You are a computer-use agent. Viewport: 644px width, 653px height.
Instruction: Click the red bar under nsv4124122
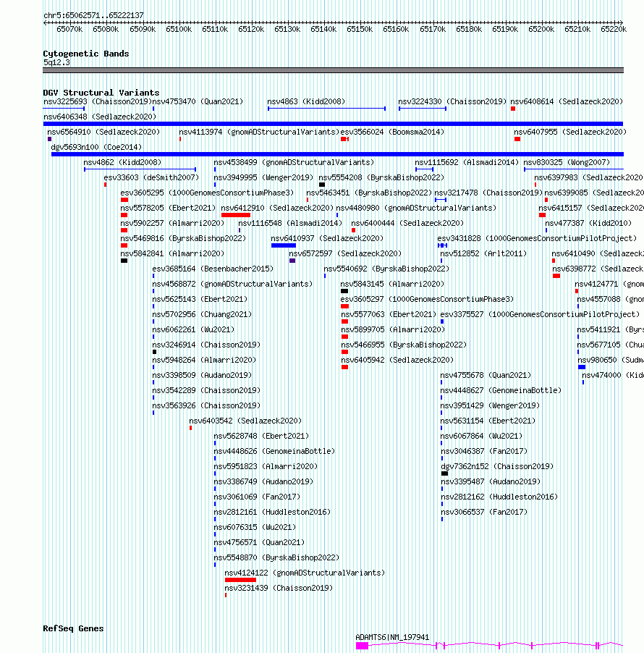point(240,580)
